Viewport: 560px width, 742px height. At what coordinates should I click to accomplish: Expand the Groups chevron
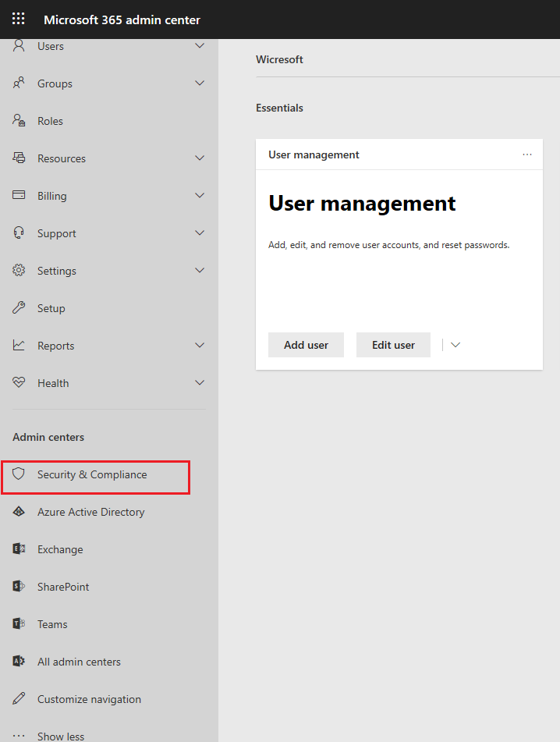200,83
